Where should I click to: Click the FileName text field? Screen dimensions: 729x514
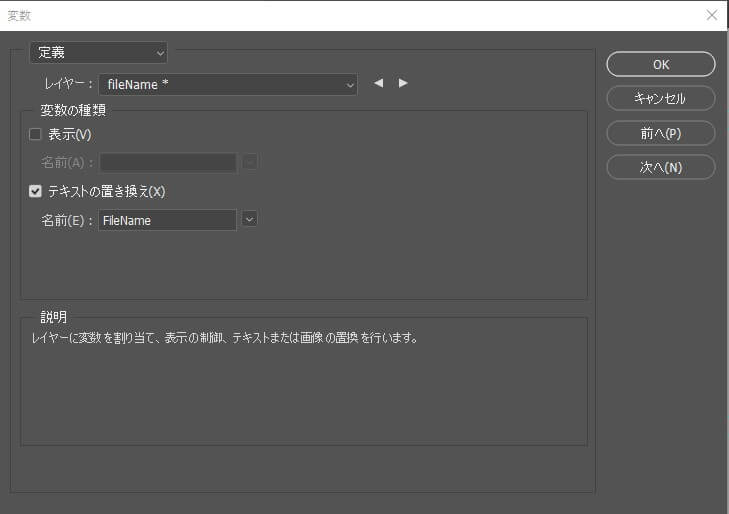click(167, 220)
